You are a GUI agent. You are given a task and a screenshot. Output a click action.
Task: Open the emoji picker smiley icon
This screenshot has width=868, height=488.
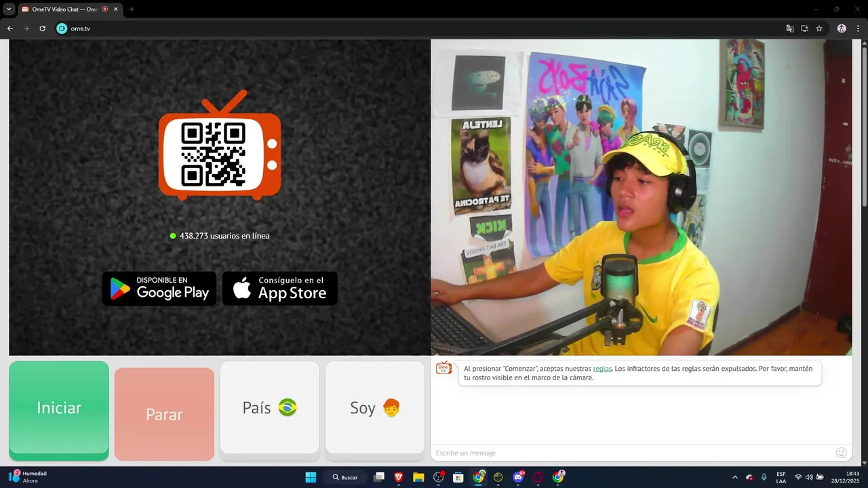[842, 453]
